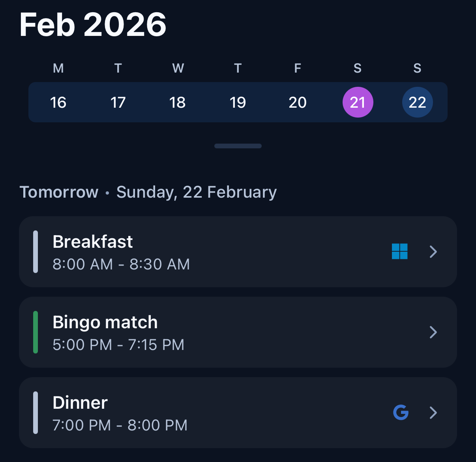Open Bingo match details via chevron arrow
The height and width of the screenshot is (462, 476).
point(433,332)
